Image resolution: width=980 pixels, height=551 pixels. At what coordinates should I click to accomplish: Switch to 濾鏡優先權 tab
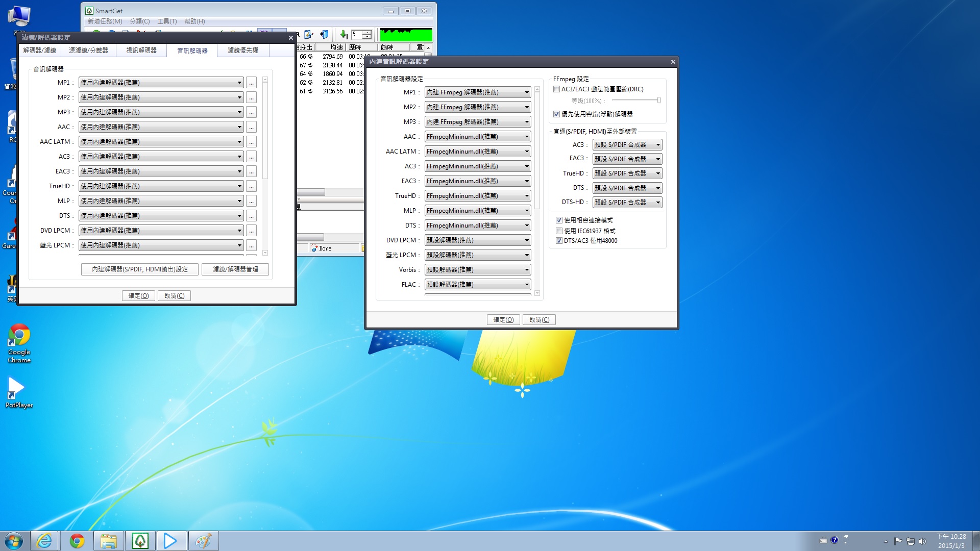243,51
